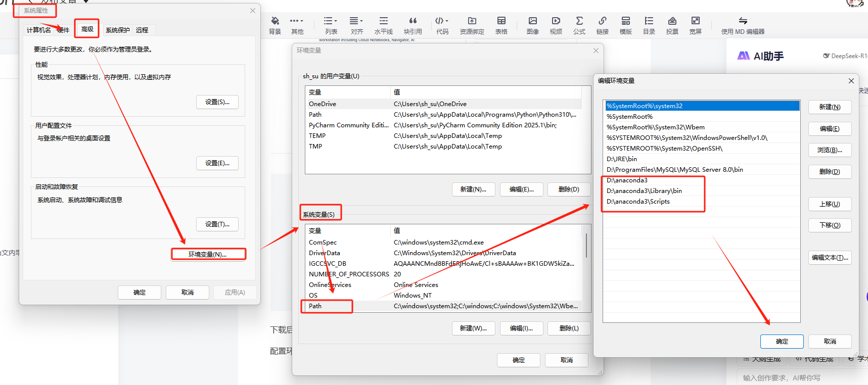868x385 pixels.
Task: Select the NUMBER_OF_PROCESSORS system variable
Action: pyautogui.click(x=443, y=274)
